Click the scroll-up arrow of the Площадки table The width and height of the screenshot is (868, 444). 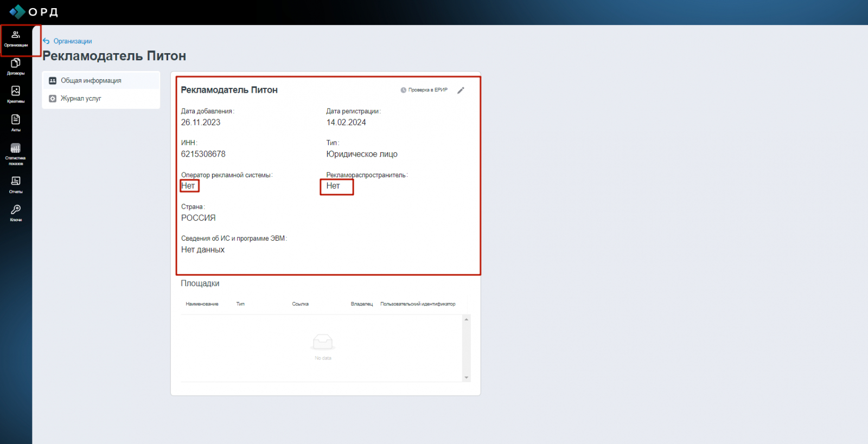467,319
